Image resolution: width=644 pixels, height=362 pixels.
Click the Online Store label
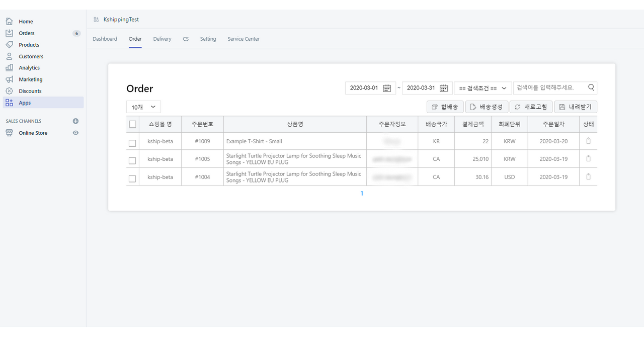(x=33, y=133)
